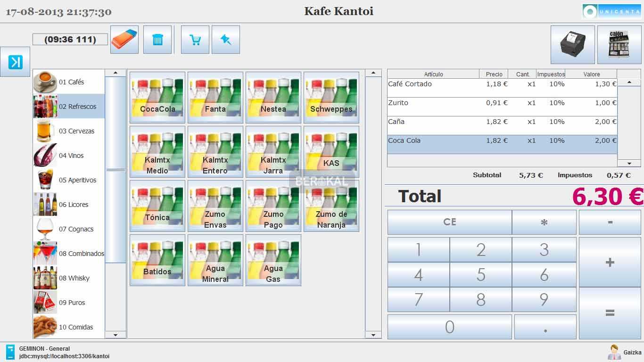This screenshot has width=644, height=362.
Task: Select the Coca Cola ticket line
Action: [502, 145]
